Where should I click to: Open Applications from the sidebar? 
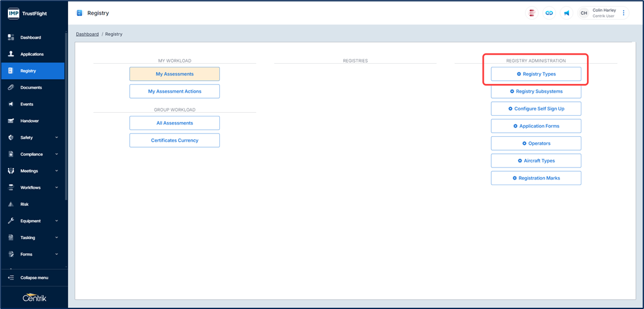pos(32,54)
